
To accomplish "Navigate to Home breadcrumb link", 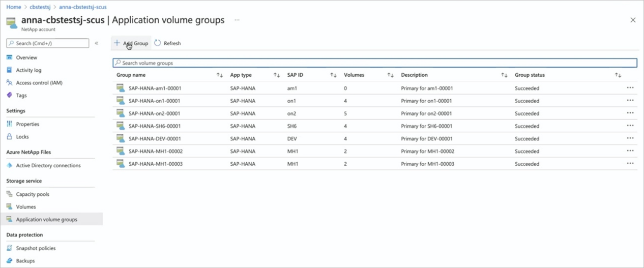I will click(13, 7).
